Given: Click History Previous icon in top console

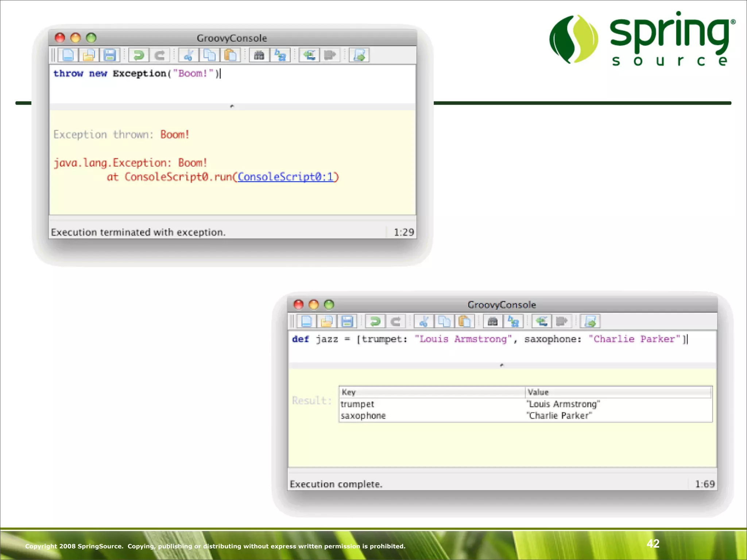Looking at the screenshot, I should pos(309,55).
